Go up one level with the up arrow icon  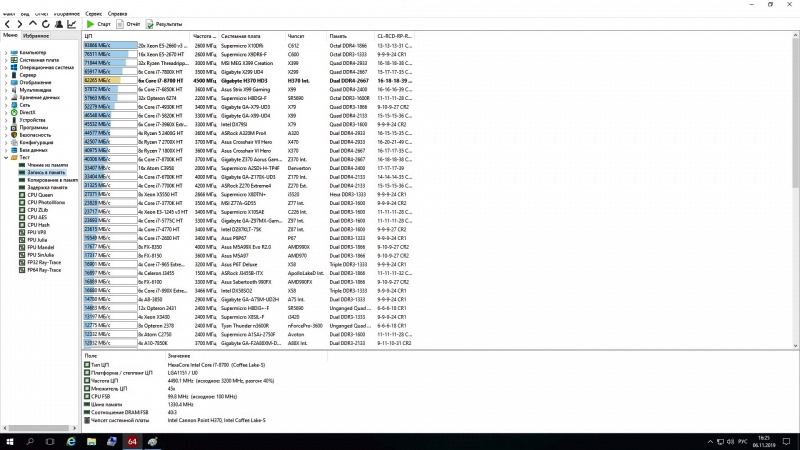(33, 24)
